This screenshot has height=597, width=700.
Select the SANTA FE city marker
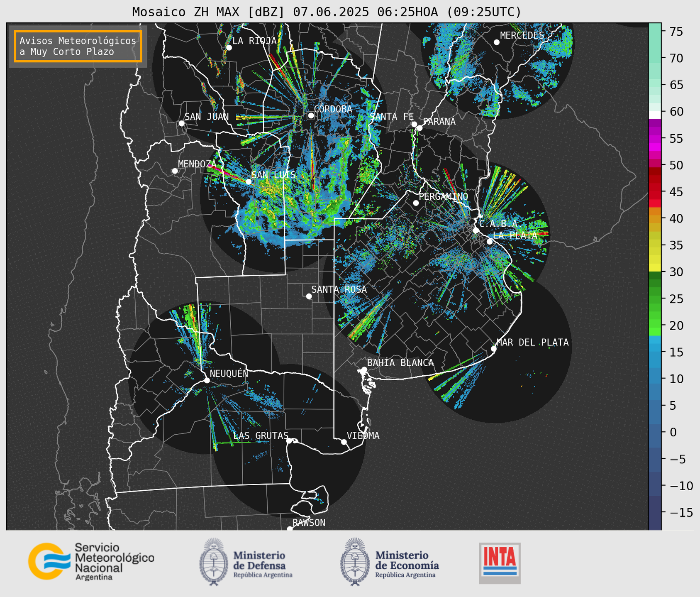coord(414,124)
